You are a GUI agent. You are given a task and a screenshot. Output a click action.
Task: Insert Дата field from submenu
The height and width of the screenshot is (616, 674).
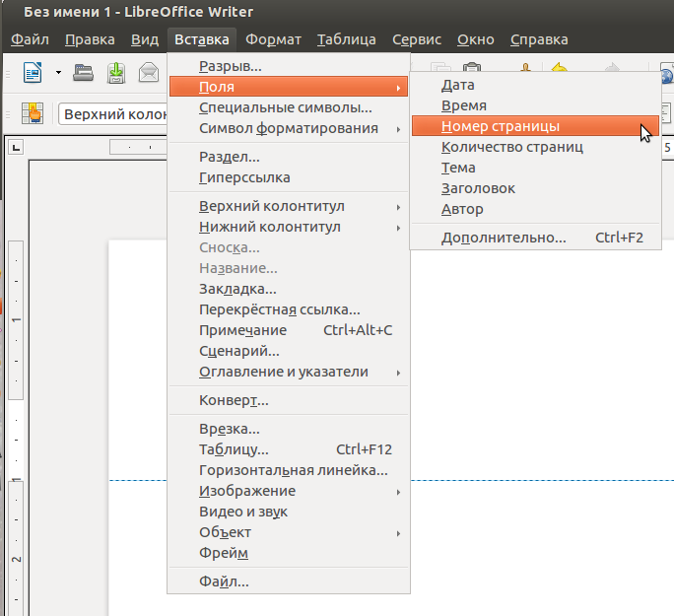click(x=535, y=85)
